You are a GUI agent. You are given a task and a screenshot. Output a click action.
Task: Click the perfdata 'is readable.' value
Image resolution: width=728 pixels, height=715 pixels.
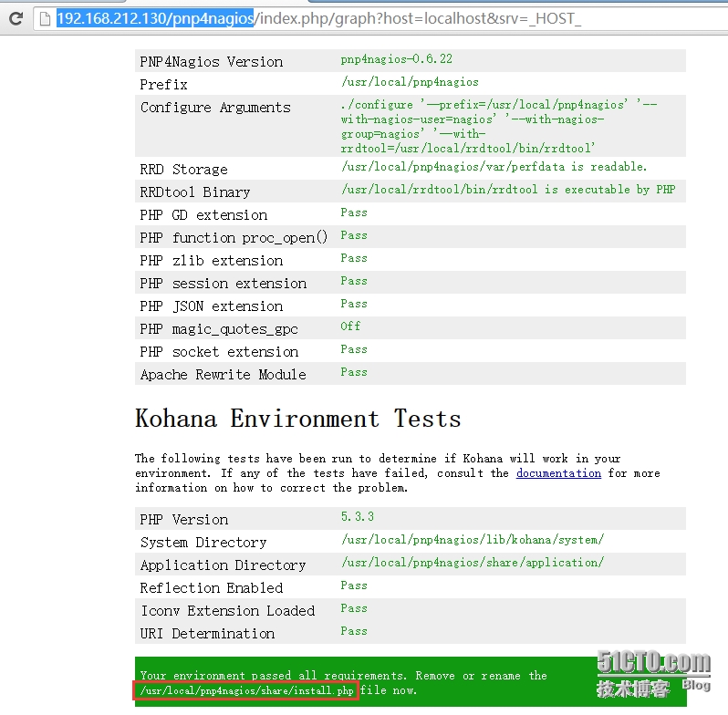point(494,167)
